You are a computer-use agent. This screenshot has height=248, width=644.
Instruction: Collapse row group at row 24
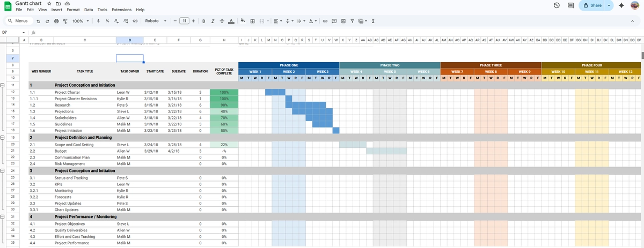[3, 170]
